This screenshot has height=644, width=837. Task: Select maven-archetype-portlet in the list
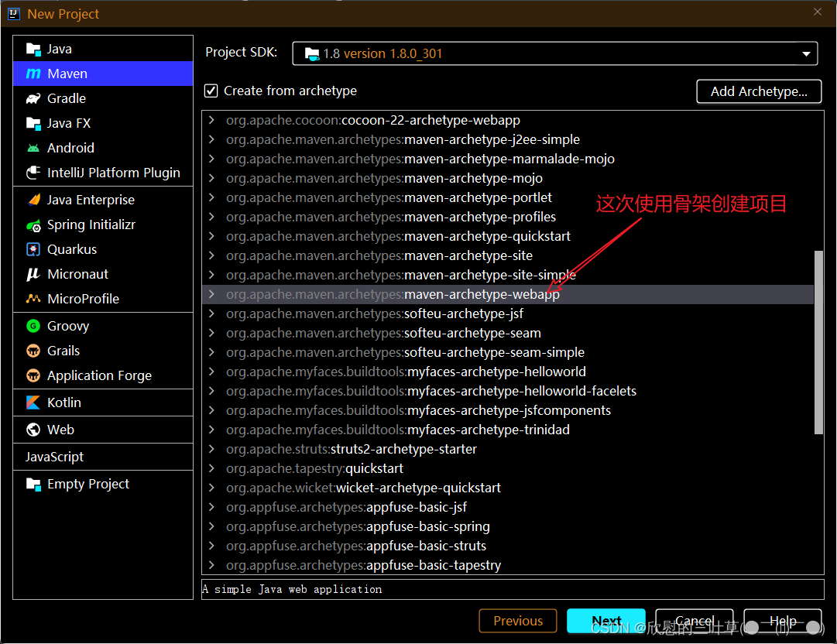[508, 197]
